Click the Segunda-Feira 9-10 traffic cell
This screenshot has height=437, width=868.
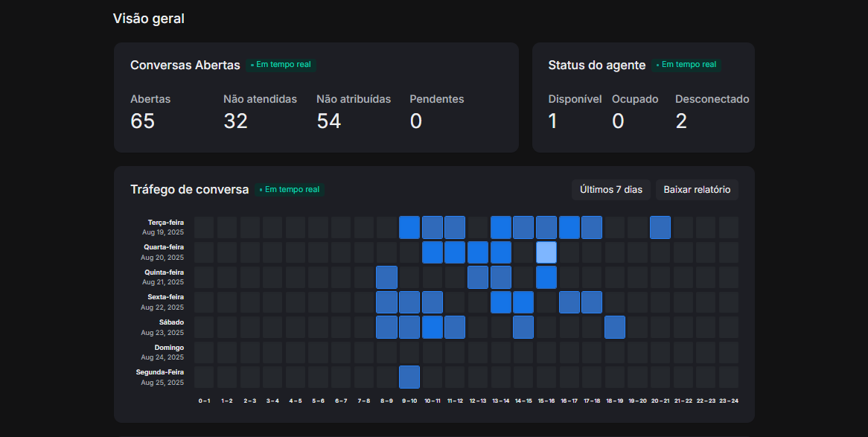(409, 377)
